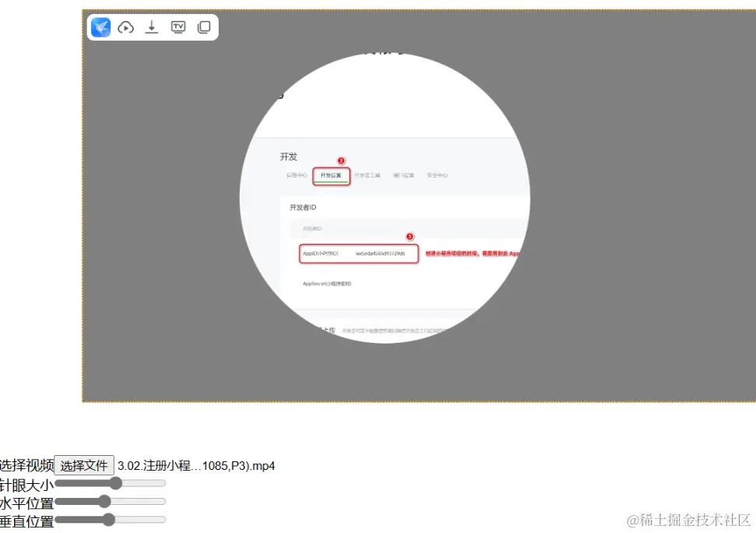Select the 运维中心 tab in the video
The width and height of the screenshot is (756, 533).
(x=297, y=175)
